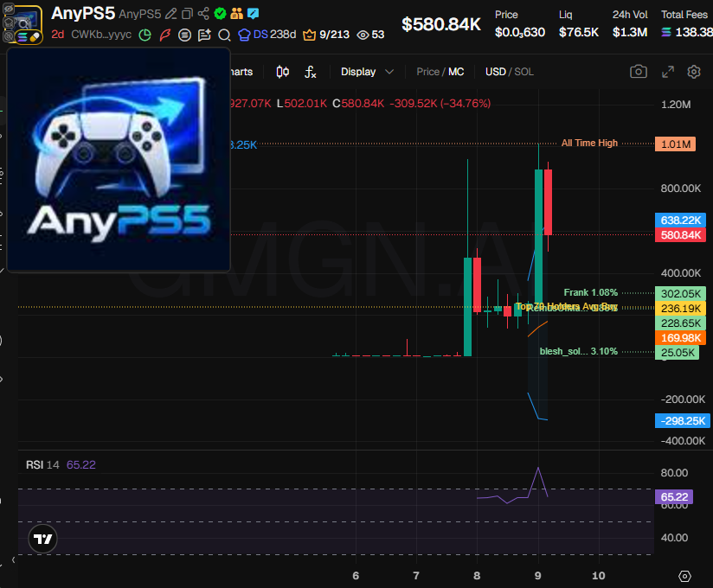Click the -298.25K blue price tag

point(682,421)
